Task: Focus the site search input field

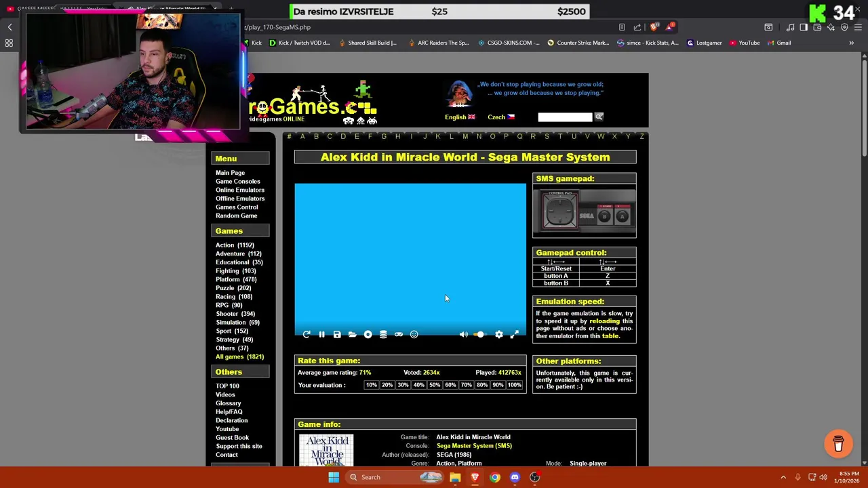Action: (x=565, y=117)
